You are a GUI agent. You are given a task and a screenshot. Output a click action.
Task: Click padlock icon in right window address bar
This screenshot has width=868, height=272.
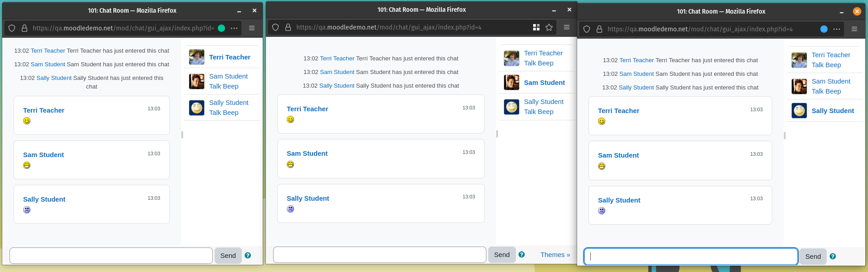click(x=599, y=29)
